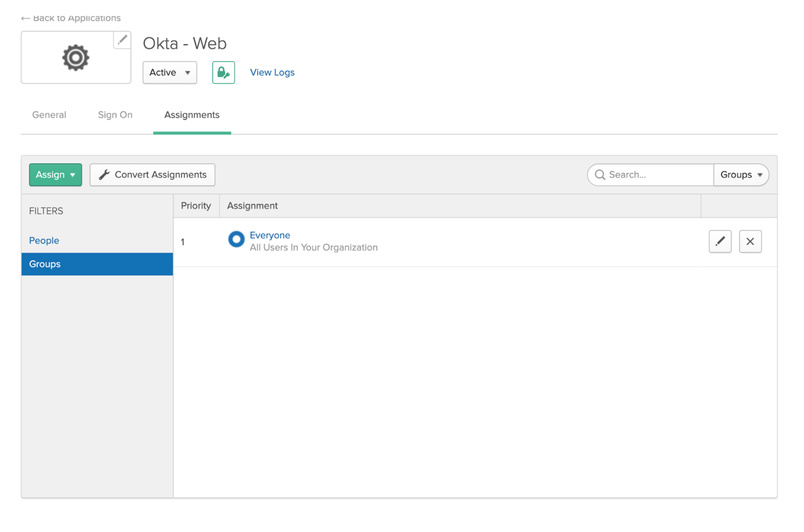This screenshot has height=532, width=804.
Task: Switch to the General tab
Action: 49,115
